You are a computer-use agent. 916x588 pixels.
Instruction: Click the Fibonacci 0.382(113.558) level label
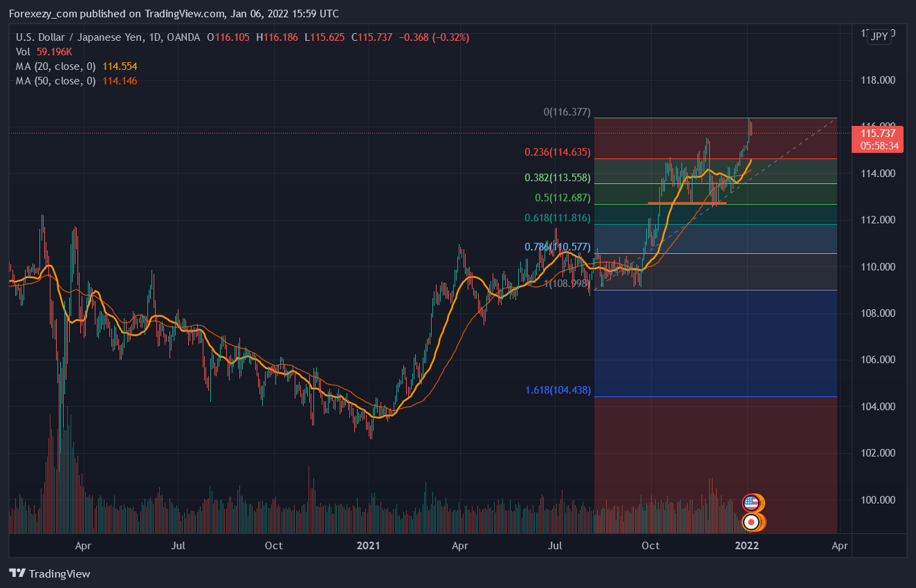click(558, 178)
